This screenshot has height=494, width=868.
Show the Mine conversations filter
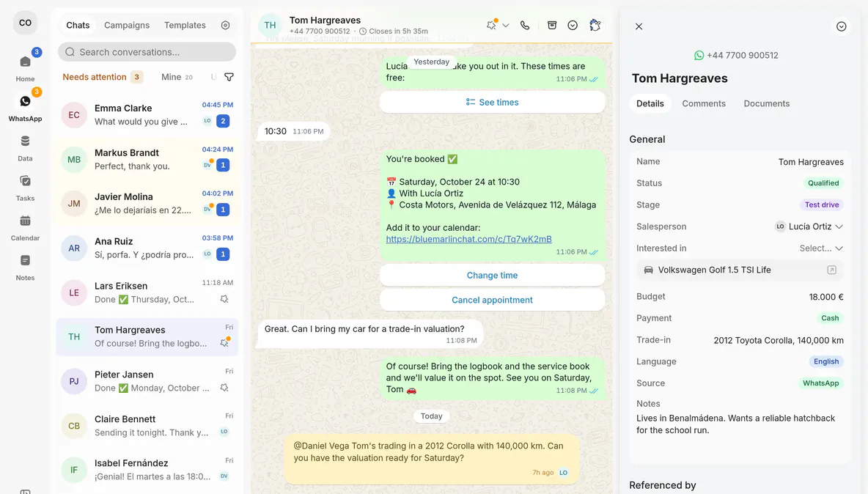(x=177, y=77)
